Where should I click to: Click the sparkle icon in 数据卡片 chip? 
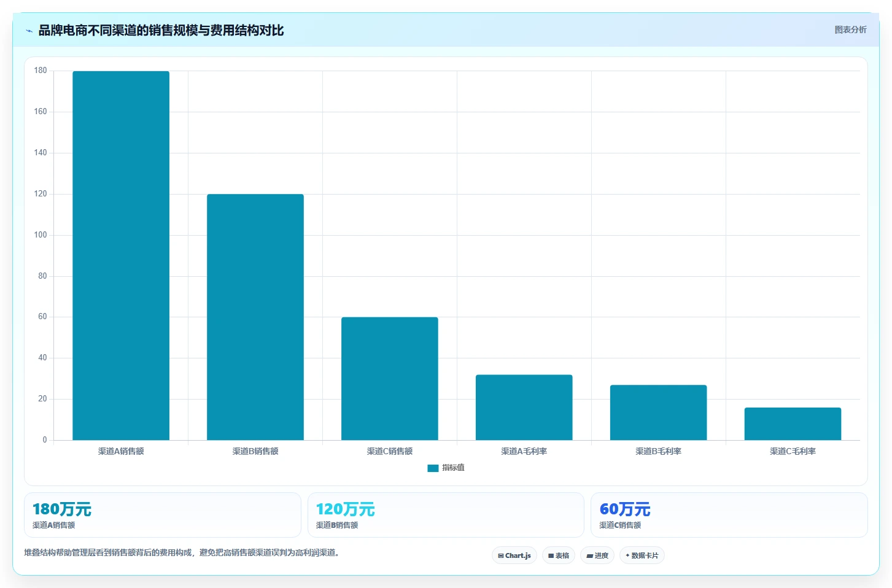pyautogui.click(x=627, y=555)
